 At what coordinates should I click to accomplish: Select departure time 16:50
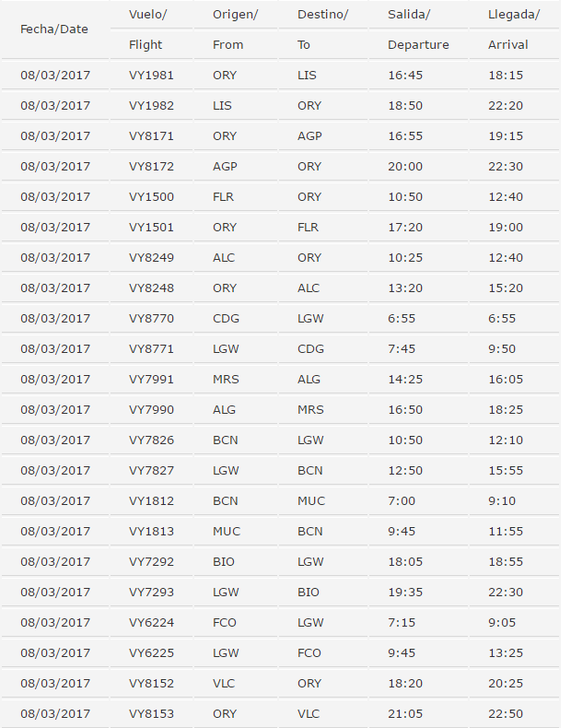click(405, 409)
